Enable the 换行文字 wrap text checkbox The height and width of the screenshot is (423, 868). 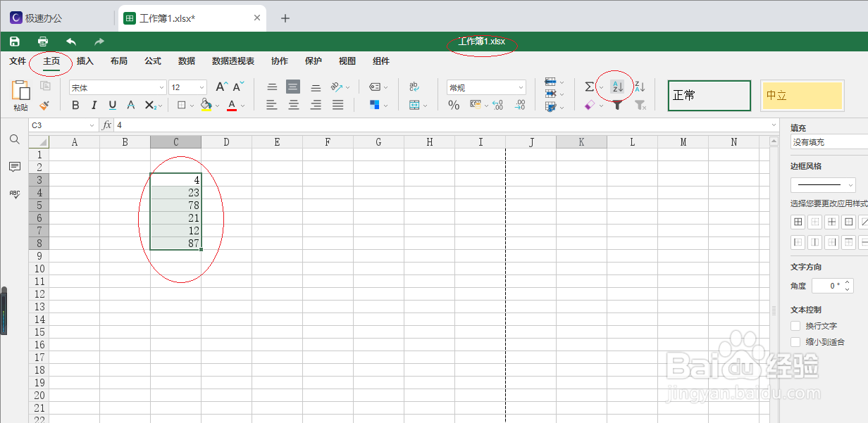click(795, 326)
